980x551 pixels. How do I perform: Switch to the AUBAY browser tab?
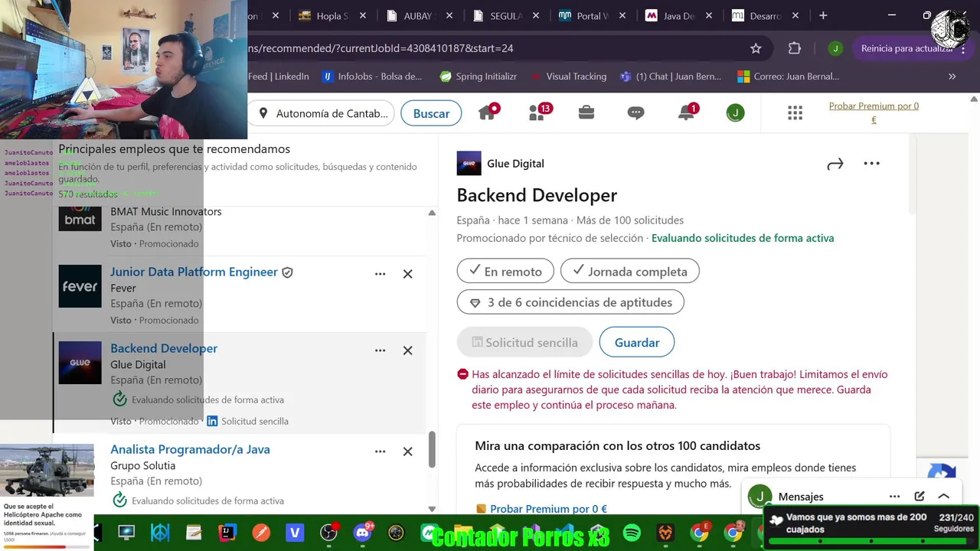click(420, 15)
